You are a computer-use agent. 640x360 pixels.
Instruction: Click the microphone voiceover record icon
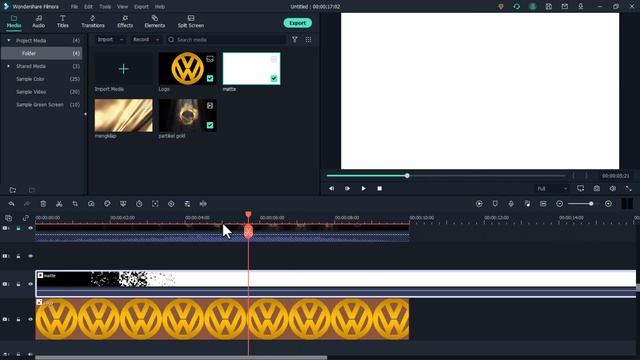pyautogui.click(x=511, y=204)
